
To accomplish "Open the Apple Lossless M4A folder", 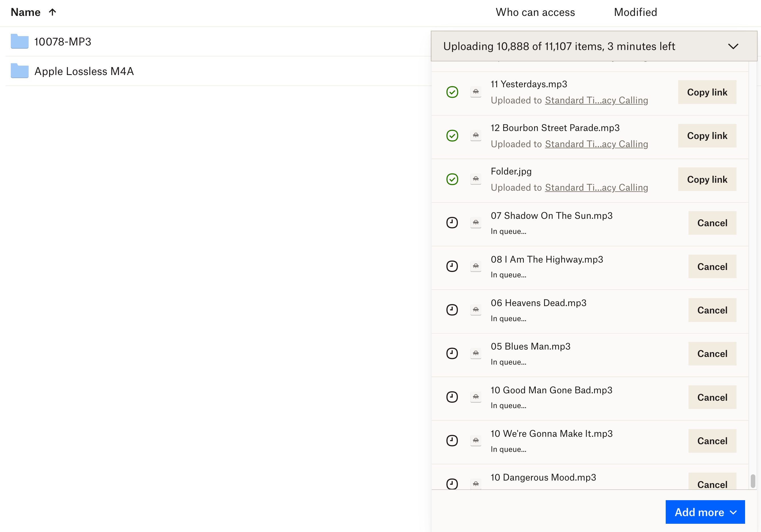I will (84, 71).
